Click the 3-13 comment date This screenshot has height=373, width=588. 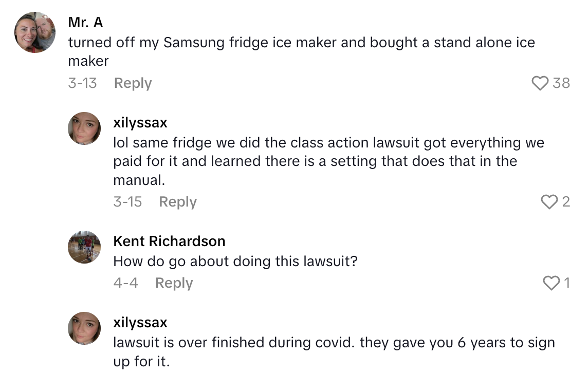pyautogui.click(x=82, y=83)
